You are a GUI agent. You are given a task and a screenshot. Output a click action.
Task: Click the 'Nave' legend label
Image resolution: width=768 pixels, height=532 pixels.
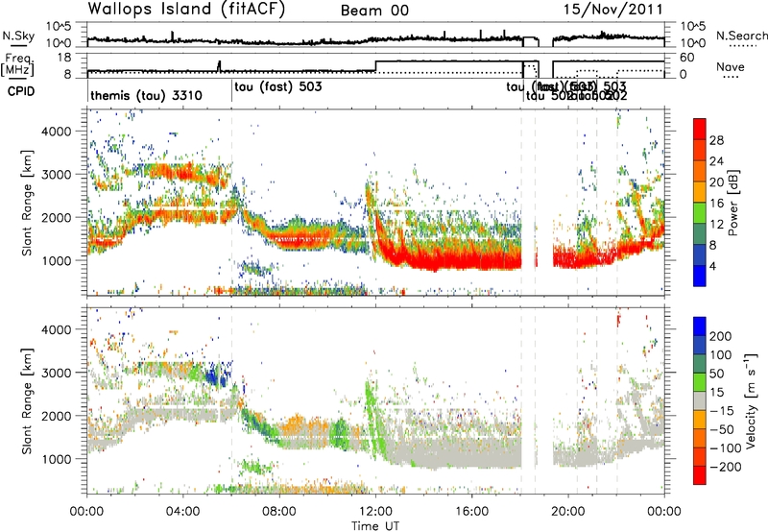[x=731, y=67]
